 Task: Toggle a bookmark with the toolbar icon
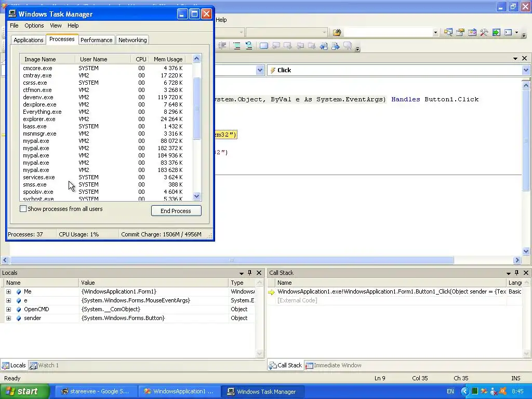(264, 46)
